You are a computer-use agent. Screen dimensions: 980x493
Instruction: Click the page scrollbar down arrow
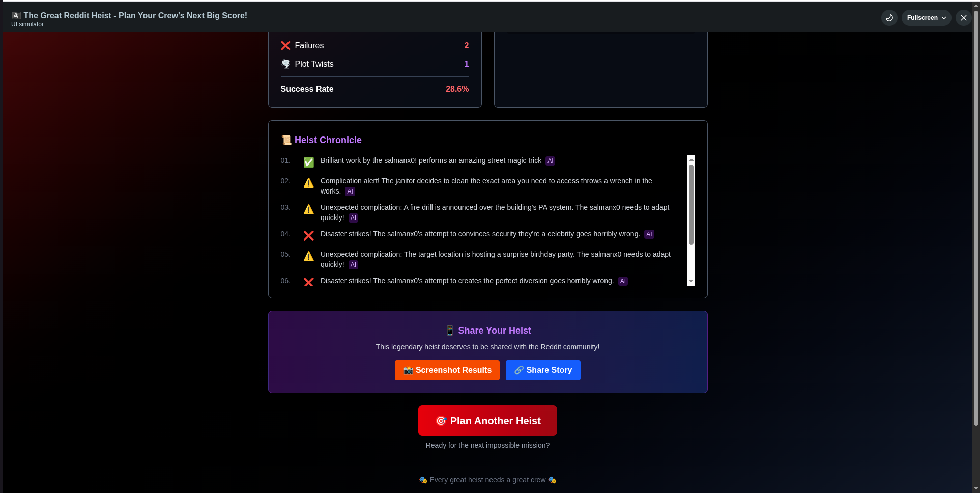[976, 488]
